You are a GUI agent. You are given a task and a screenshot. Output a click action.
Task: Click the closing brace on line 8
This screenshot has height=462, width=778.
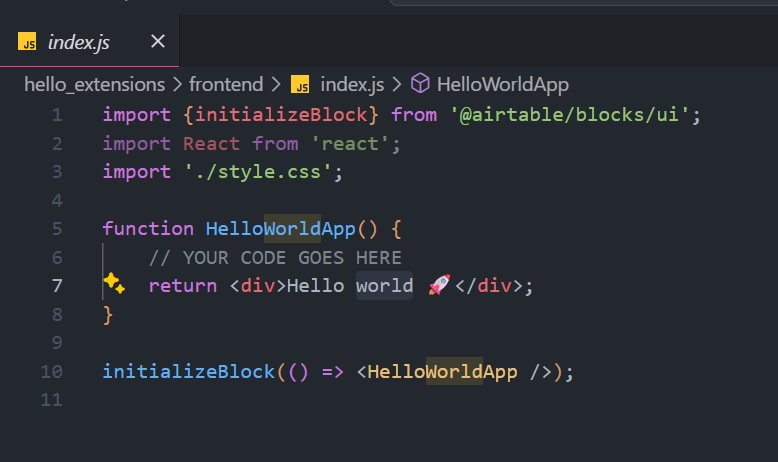click(108, 315)
